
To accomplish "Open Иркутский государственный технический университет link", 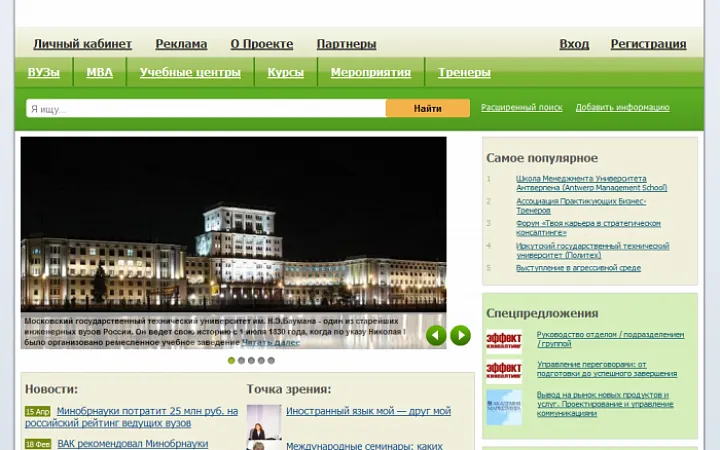I will (592, 250).
